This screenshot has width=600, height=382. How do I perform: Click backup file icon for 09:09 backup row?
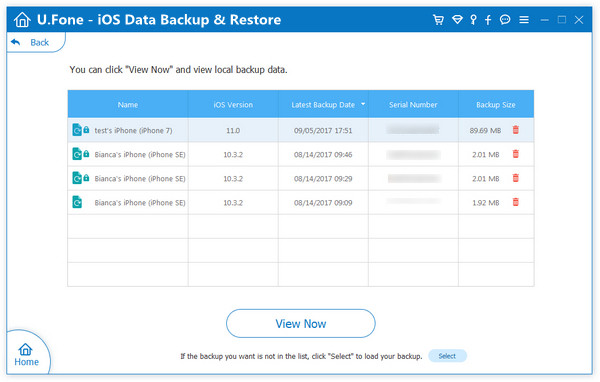[77, 202]
